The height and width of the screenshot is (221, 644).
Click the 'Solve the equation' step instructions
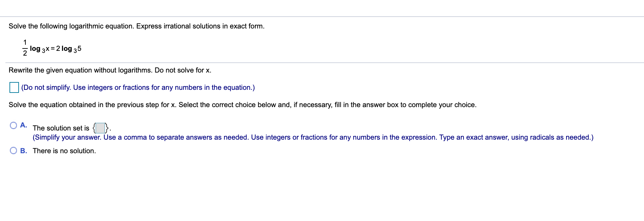click(x=242, y=105)
